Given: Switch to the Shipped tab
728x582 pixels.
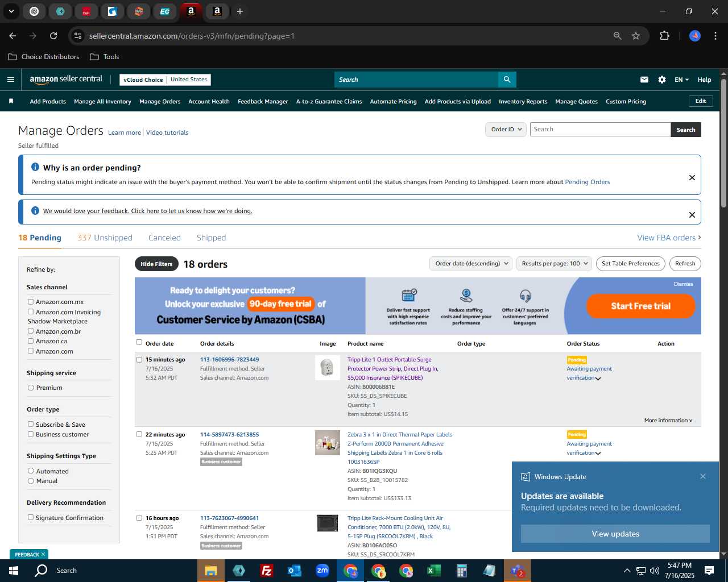Looking at the screenshot, I should point(211,238).
